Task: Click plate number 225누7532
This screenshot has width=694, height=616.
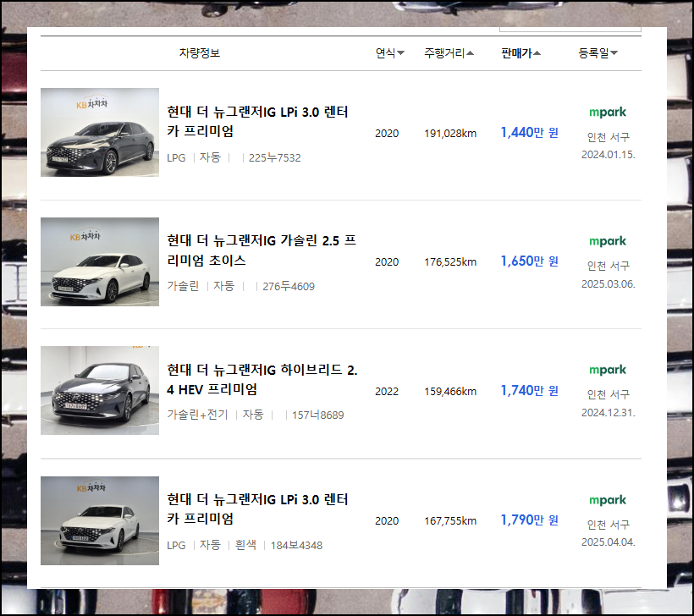Action: point(274,158)
